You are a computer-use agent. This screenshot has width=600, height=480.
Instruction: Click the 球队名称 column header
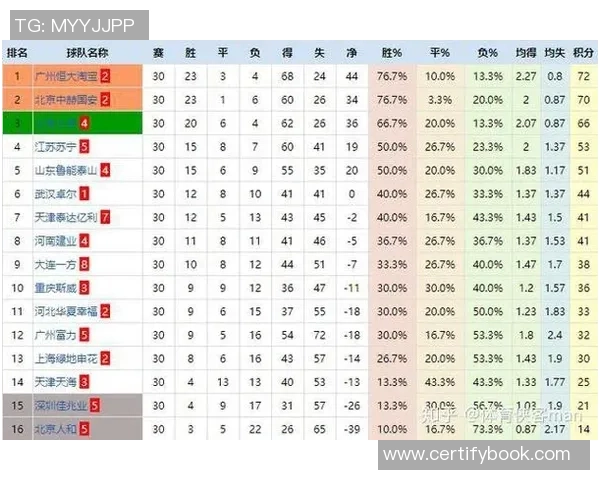(87, 52)
